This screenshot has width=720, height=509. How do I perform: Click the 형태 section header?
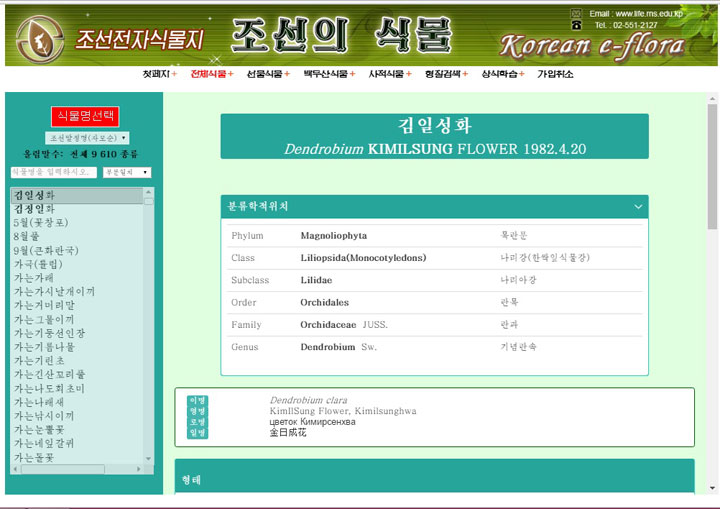[x=434, y=477]
